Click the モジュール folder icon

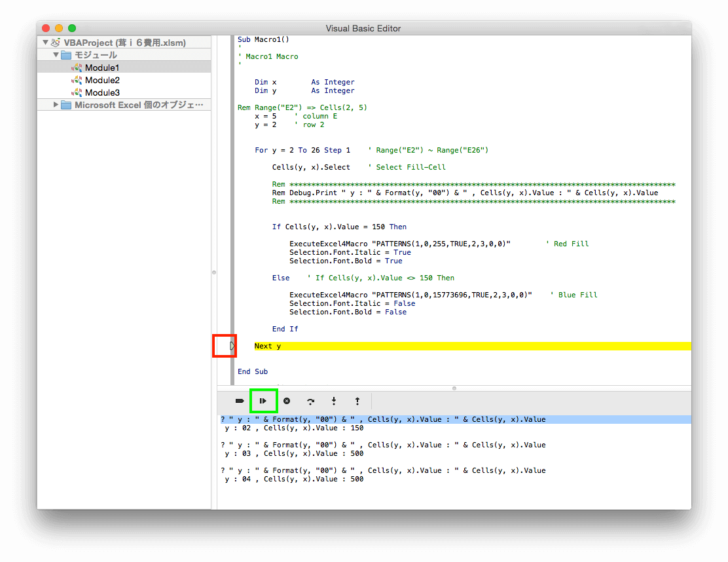(66, 55)
